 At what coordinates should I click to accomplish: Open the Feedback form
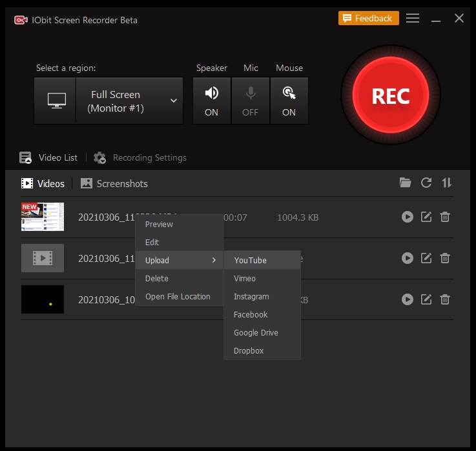[x=369, y=18]
